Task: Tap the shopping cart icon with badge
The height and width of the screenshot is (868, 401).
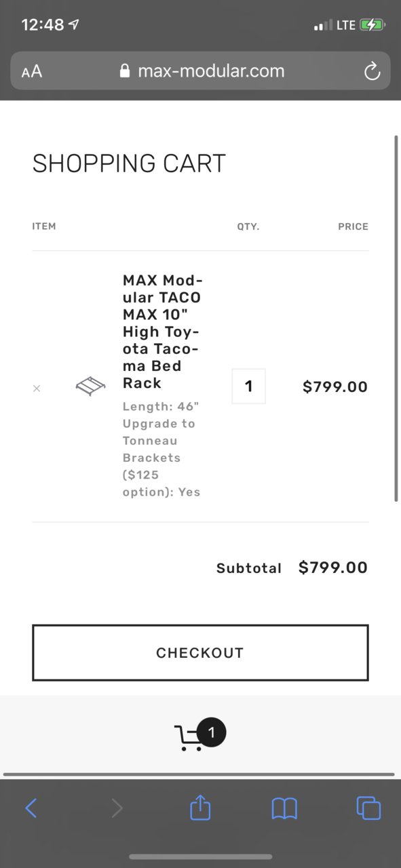Action: (199, 735)
